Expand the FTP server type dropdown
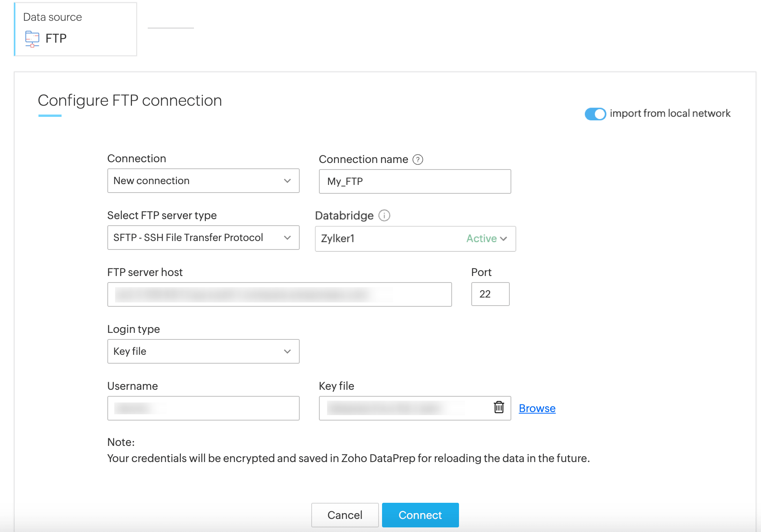This screenshot has height=532, width=761. (x=203, y=238)
